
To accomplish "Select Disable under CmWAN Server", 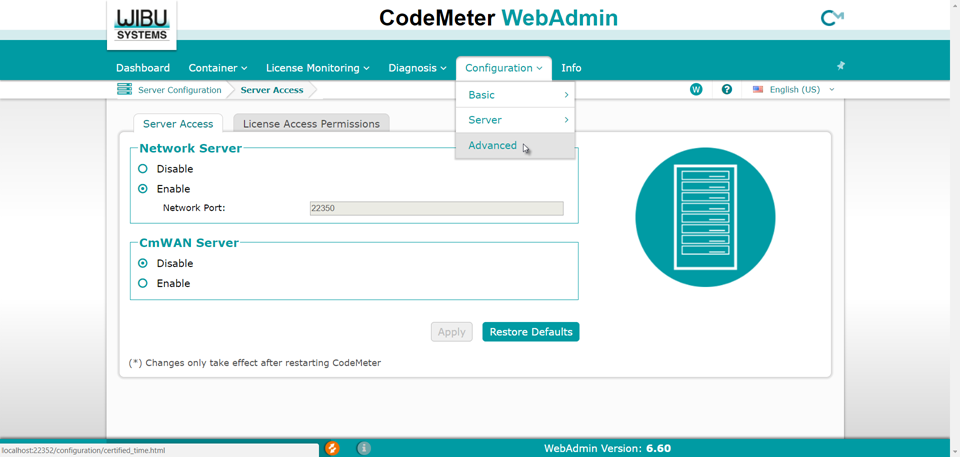I will 143,263.
